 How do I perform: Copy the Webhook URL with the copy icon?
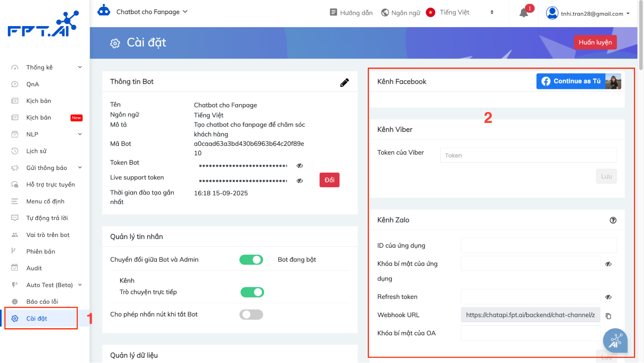pyautogui.click(x=608, y=316)
